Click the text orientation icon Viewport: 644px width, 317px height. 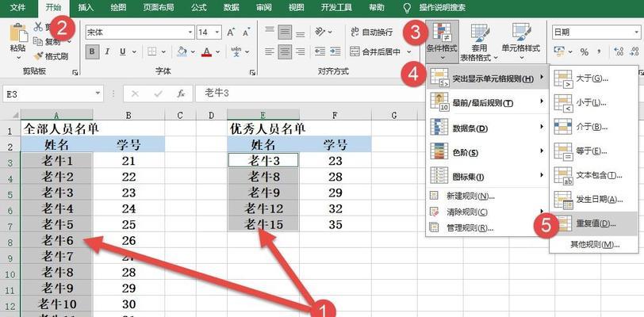(320, 32)
